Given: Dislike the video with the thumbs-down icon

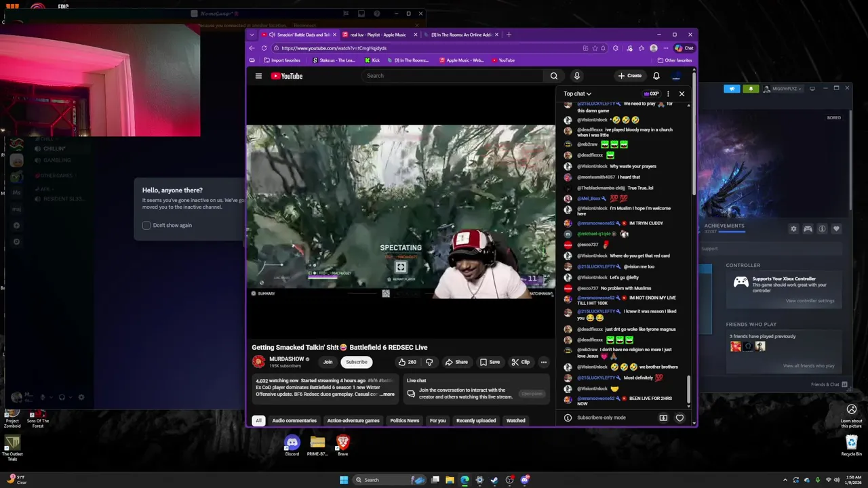Looking at the screenshot, I should pyautogui.click(x=429, y=362).
